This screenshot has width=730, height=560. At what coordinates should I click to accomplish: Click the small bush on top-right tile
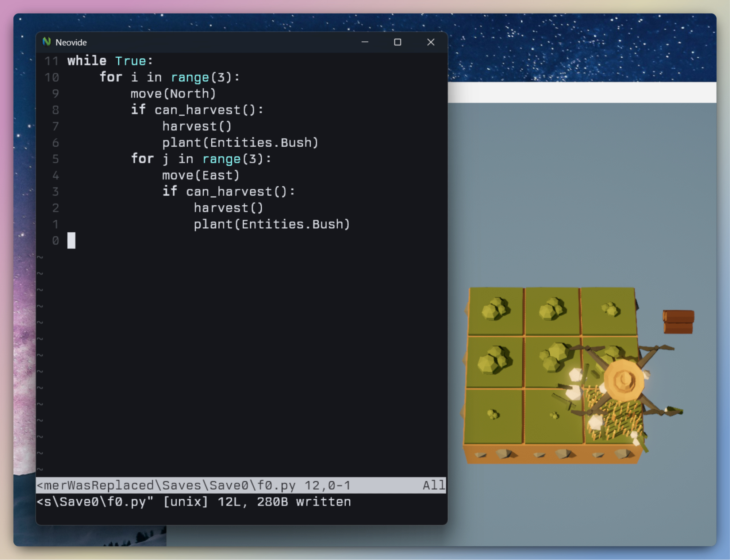[x=610, y=309]
